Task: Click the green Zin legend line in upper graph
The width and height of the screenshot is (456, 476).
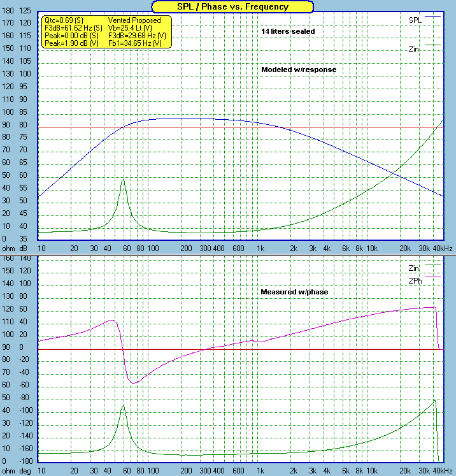Action: click(x=433, y=44)
